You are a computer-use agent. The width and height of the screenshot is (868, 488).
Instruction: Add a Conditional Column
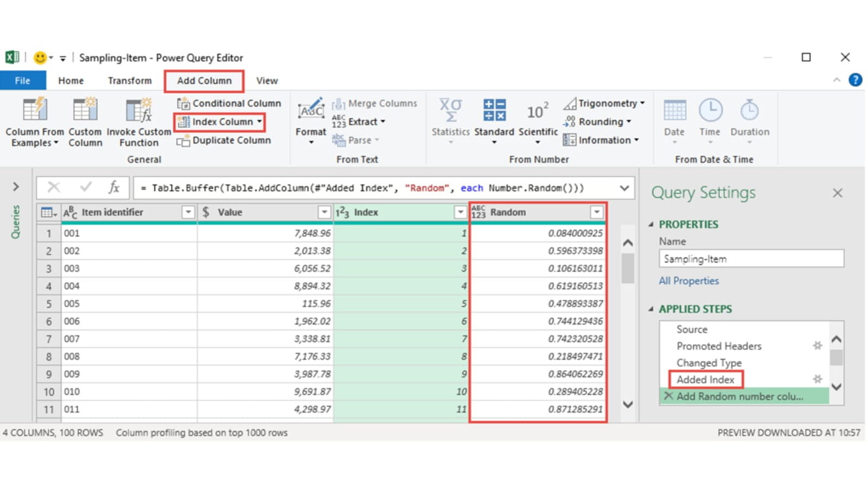pyautogui.click(x=229, y=103)
